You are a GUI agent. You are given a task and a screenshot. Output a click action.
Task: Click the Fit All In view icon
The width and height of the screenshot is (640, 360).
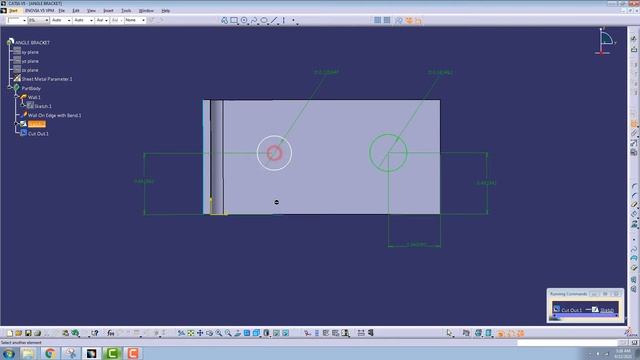pos(191,333)
